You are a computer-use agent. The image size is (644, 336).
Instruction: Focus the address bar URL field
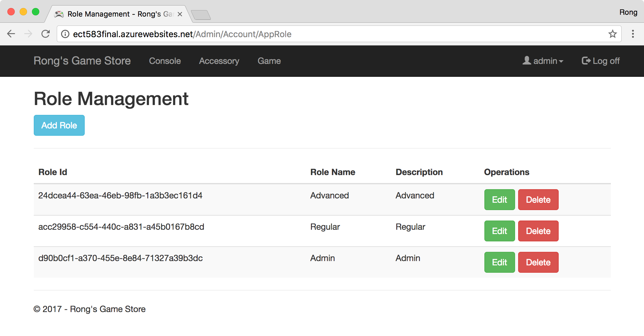(339, 34)
